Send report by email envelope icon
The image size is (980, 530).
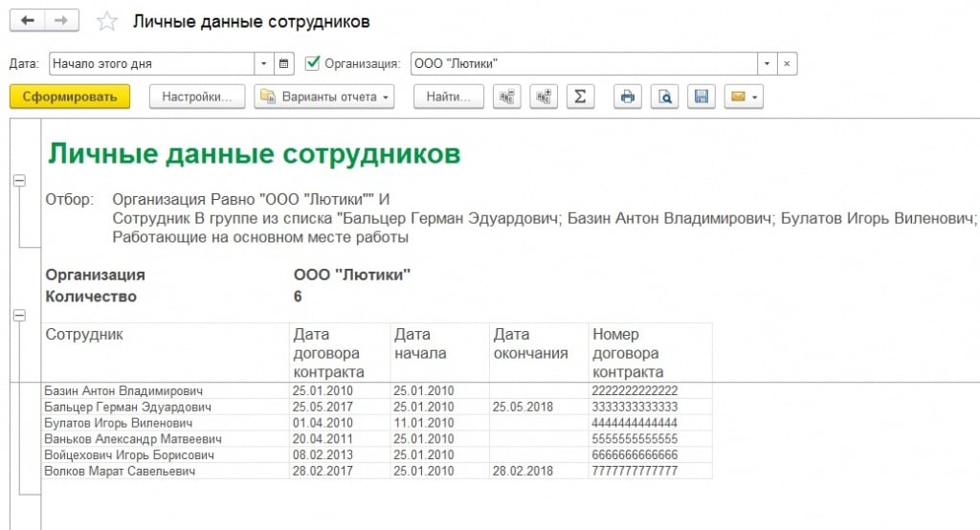tap(744, 97)
